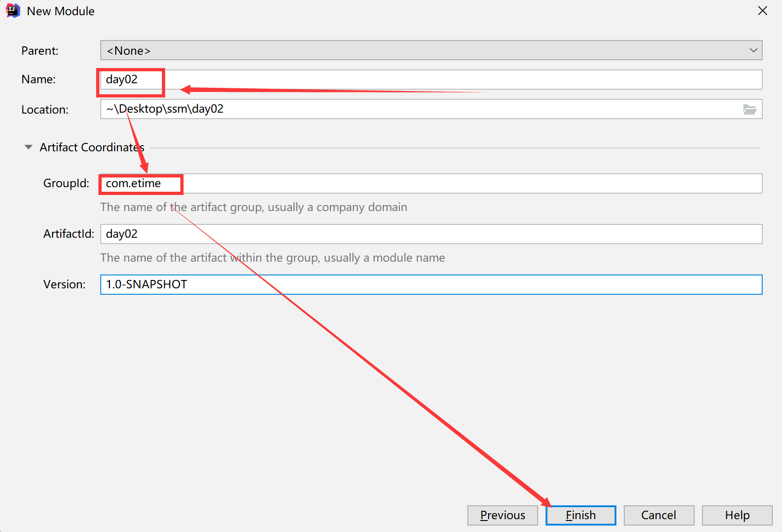Viewport: 782px width, 532px height.
Task: Collapse the Artifact Coordinates section
Action: pos(29,147)
